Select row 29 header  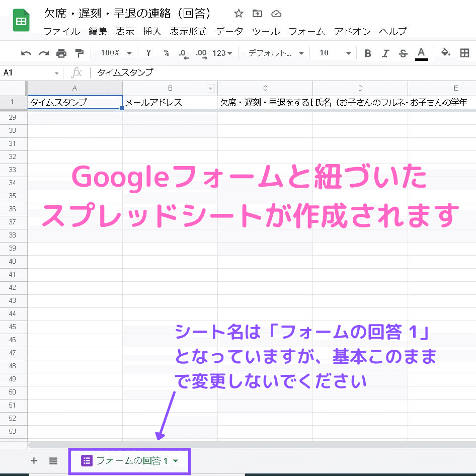click(13, 117)
